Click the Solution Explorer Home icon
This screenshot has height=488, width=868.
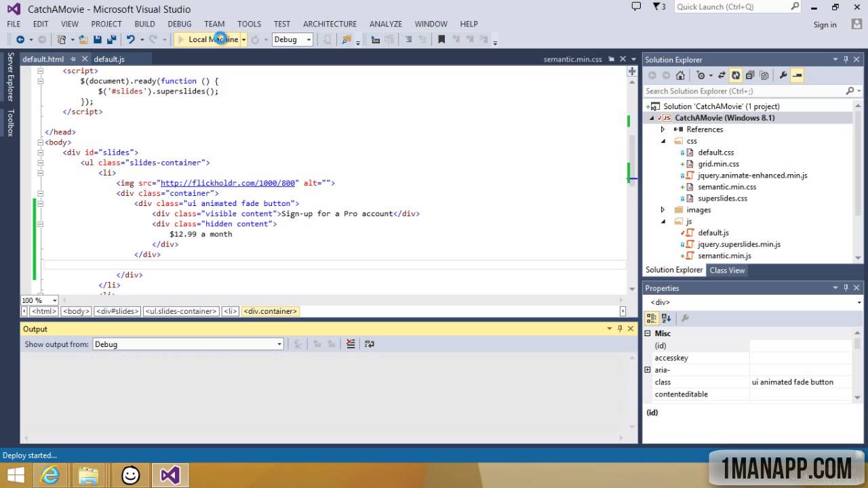click(680, 75)
